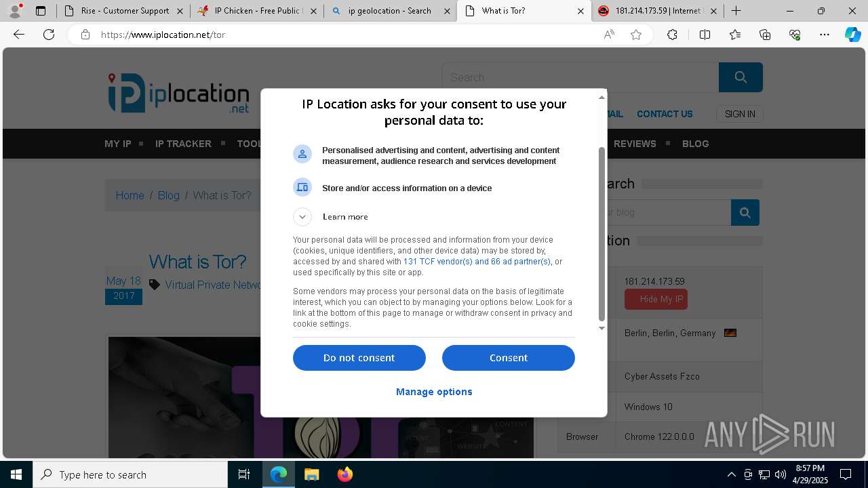Open the volume control tray icon

pyautogui.click(x=780, y=474)
